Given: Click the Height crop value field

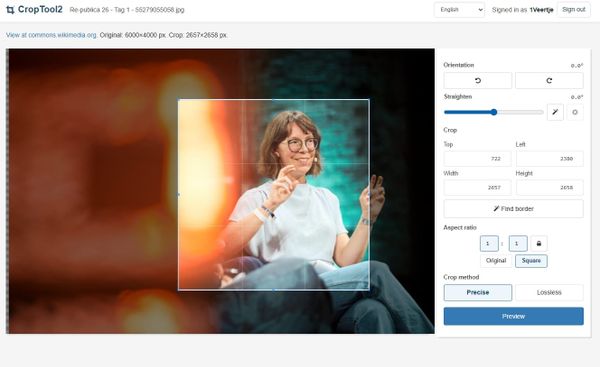Looking at the screenshot, I should coord(549,188).
